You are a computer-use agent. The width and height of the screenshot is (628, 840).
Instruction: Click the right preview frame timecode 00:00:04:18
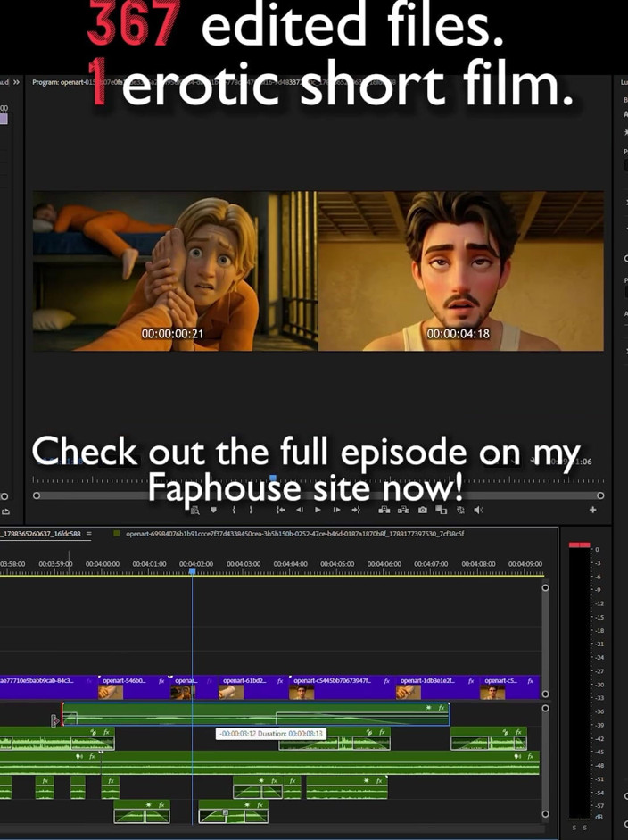459,333
